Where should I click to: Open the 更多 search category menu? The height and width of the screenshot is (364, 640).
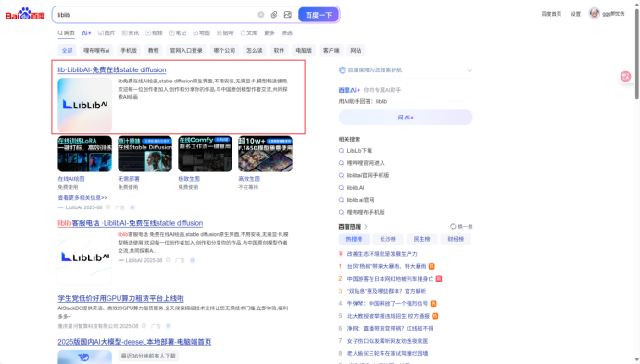(x=270, y=33)
